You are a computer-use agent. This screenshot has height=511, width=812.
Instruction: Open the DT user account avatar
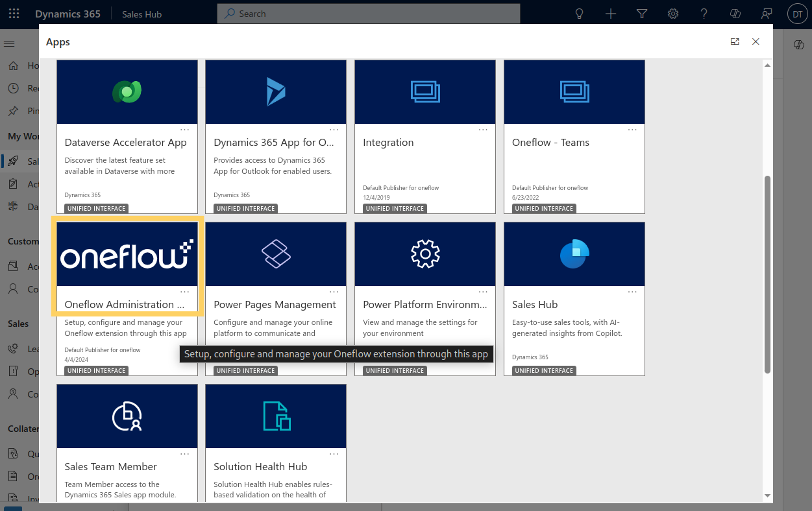[797, 14]
